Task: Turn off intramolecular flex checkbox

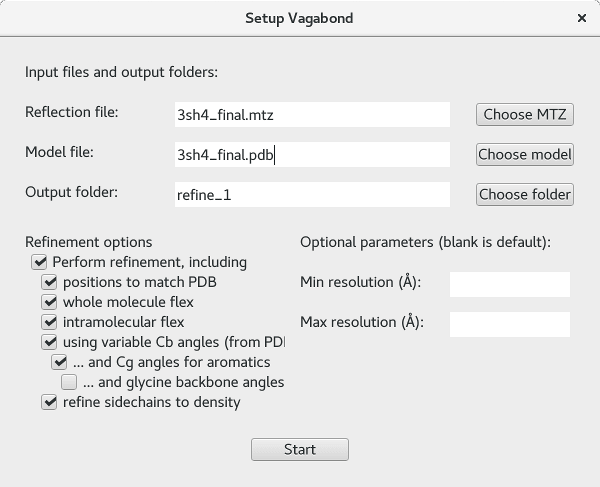Action: click(x=49, y=322)
